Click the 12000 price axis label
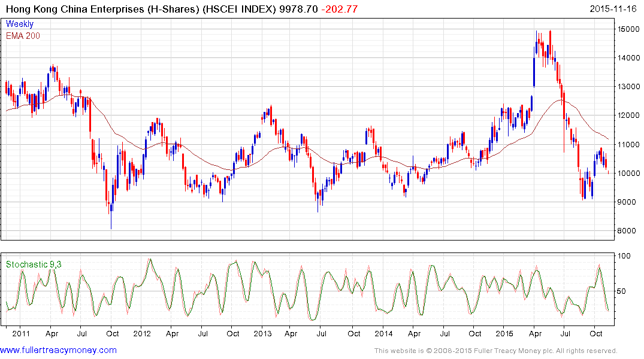This screenshot has height=359, width=644. (x=628, y=115)
